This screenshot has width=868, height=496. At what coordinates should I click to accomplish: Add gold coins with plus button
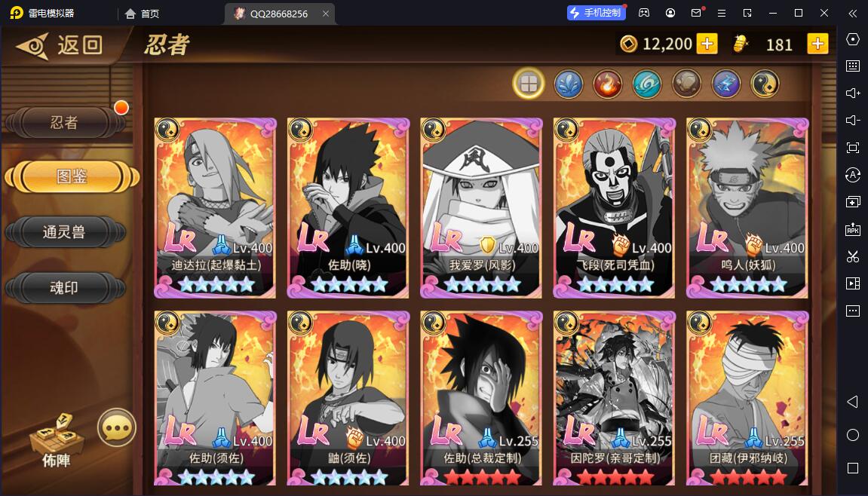(x=707, y=44)
